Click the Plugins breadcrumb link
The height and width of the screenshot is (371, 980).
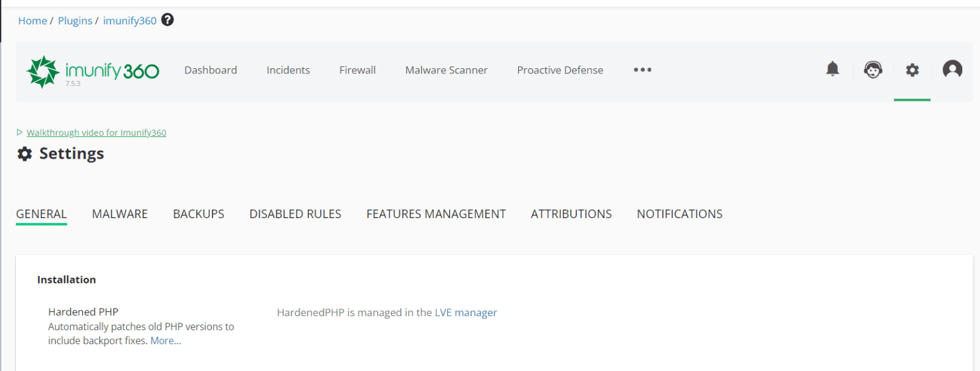[x=75, y=21]
